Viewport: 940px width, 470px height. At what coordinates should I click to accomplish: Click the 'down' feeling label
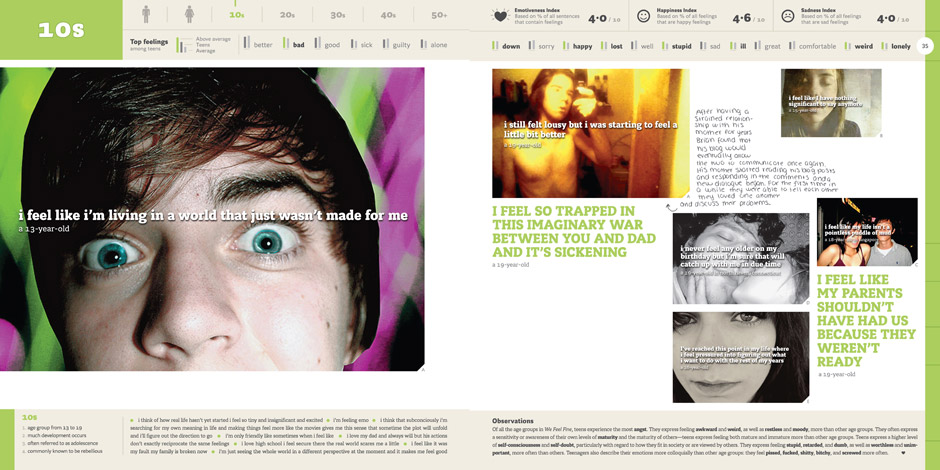(511, 46)
